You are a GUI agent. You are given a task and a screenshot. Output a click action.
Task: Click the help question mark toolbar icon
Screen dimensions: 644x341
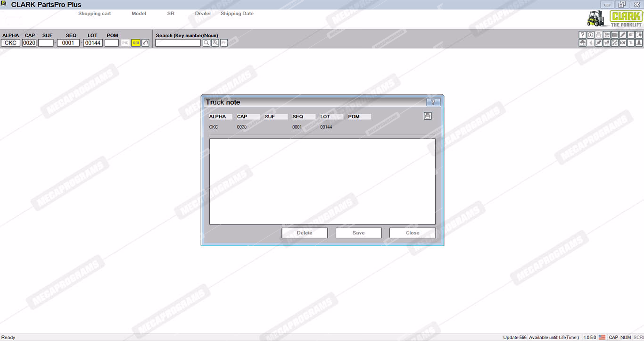tap(582, 35)
